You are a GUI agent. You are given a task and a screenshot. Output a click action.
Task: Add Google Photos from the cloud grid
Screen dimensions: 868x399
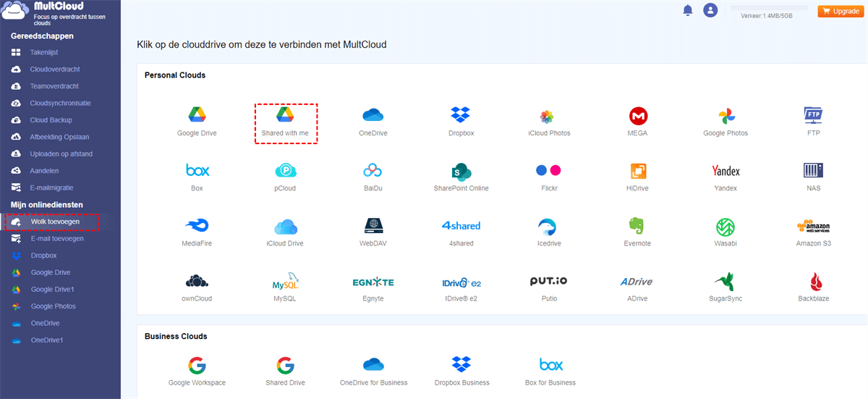(726, 122)
